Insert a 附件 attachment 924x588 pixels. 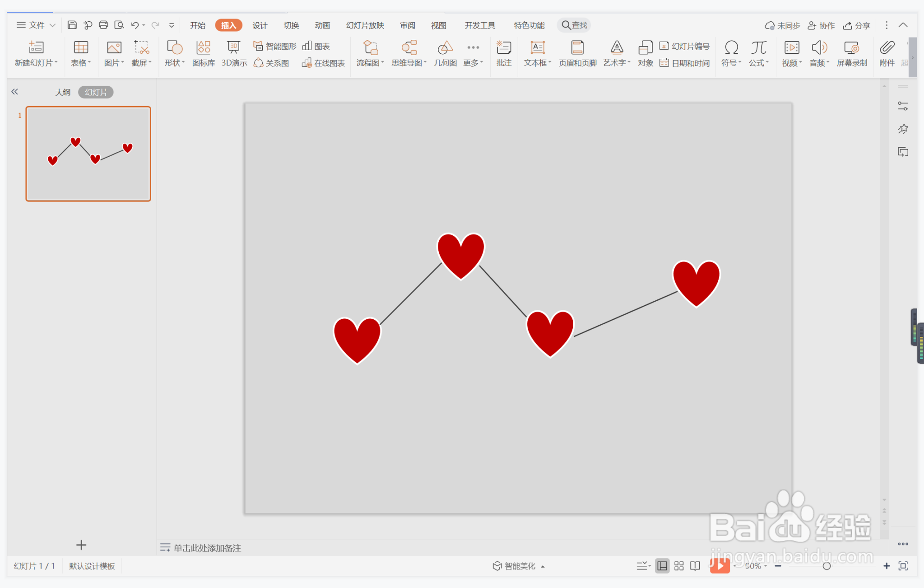tap(886, 54)
